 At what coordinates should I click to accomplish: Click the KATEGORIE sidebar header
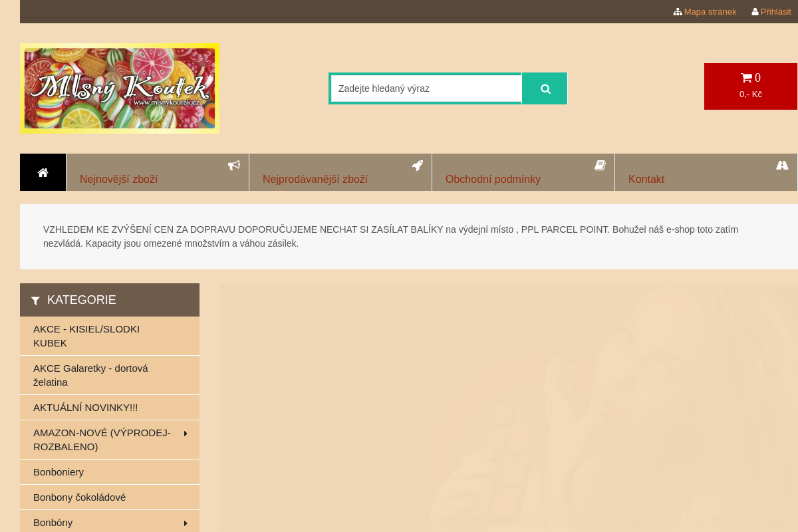[110, 300]
